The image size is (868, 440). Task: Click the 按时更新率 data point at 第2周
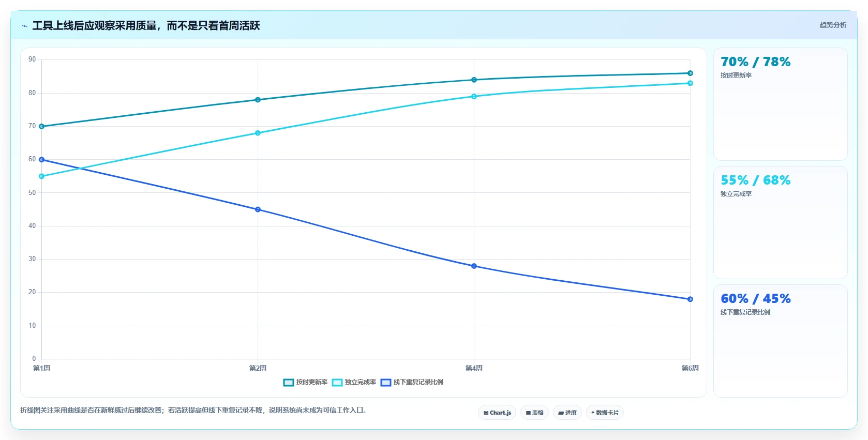[x=258, y=100]
